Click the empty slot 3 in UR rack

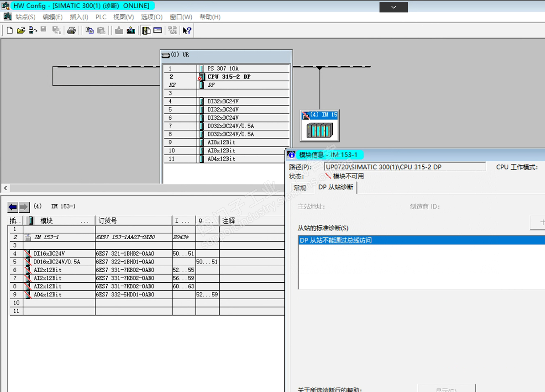227,93
